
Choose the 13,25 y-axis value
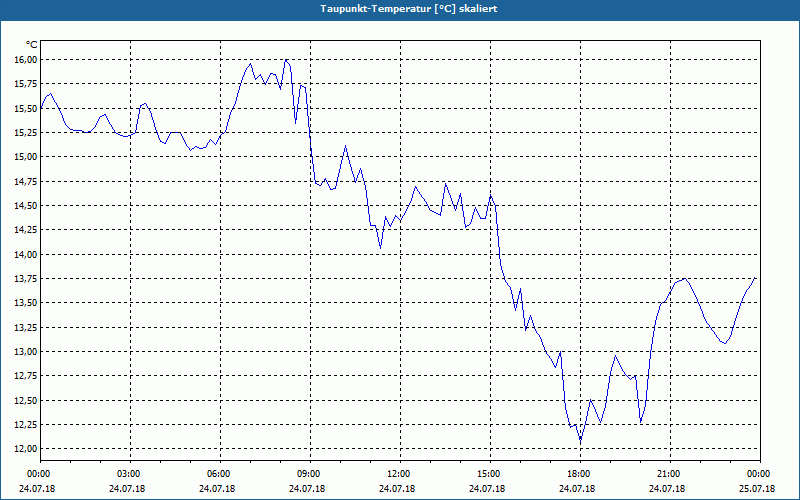(24, 328)
